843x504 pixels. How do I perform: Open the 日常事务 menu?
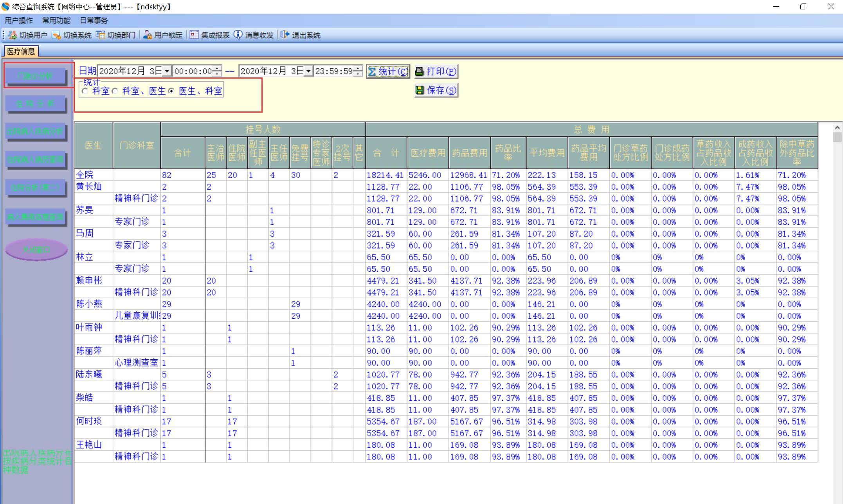click(94, 21)
